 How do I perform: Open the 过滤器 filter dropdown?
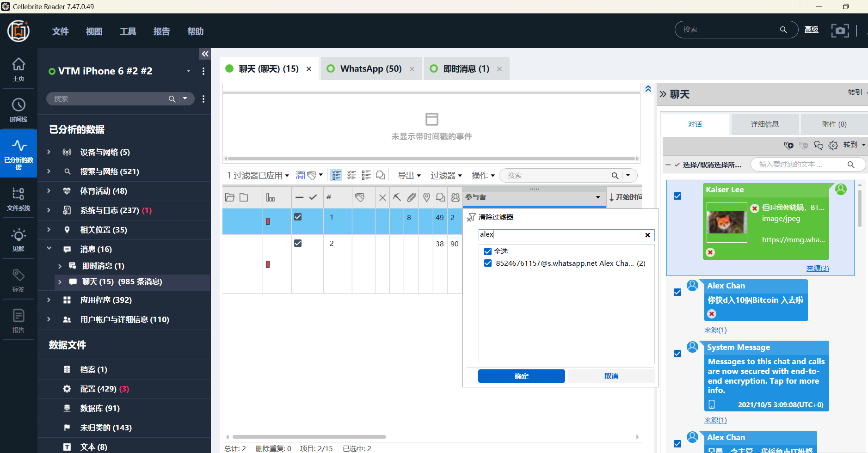(446, 176)
